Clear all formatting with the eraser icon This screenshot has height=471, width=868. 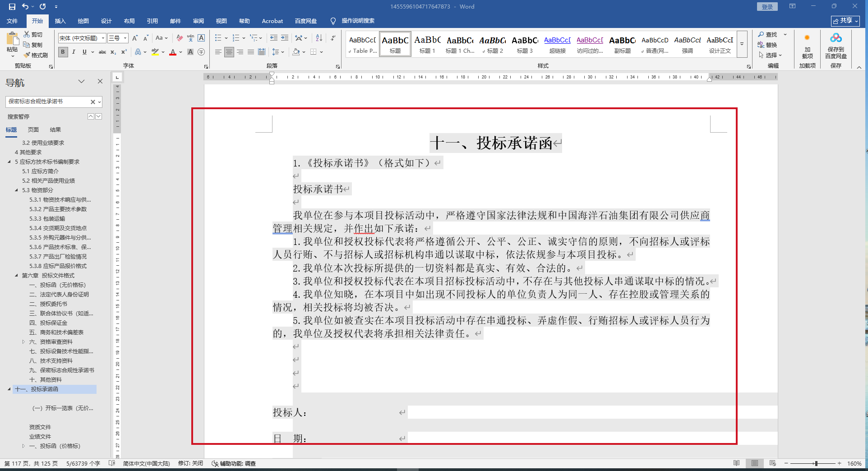pos(180,38)
